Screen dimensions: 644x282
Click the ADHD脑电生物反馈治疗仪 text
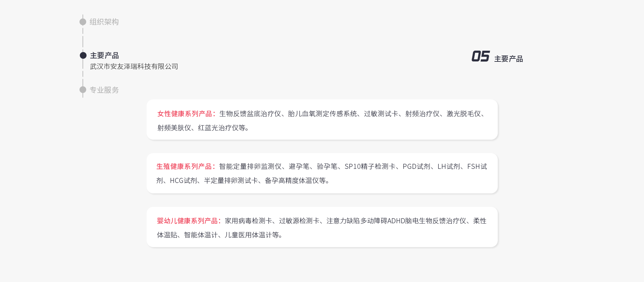click(427, 221)
